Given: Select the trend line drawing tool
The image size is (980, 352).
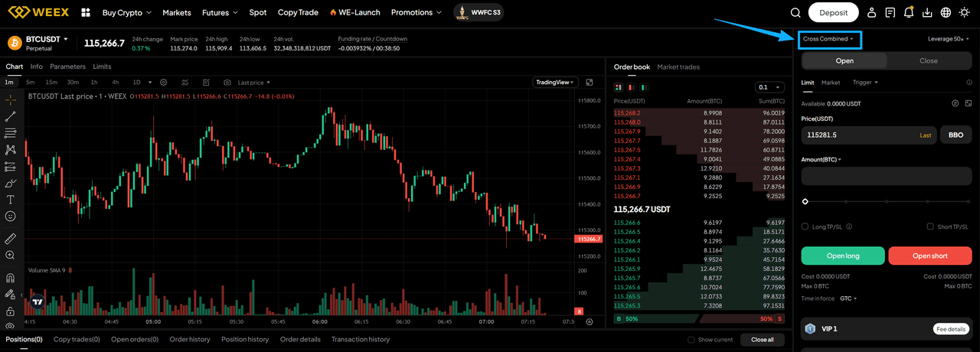Looking at the screenshot, I should [11, 116].
